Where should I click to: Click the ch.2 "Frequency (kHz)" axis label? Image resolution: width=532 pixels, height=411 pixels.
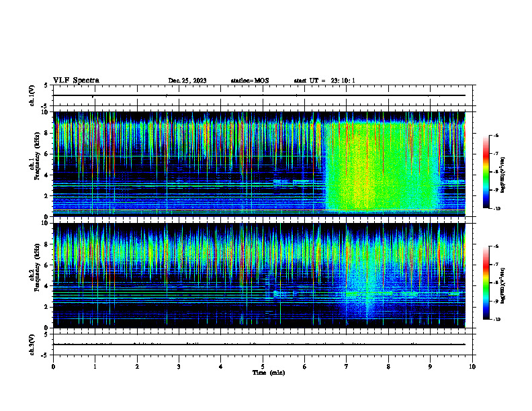pyautogui.click(x=37, y=267)
